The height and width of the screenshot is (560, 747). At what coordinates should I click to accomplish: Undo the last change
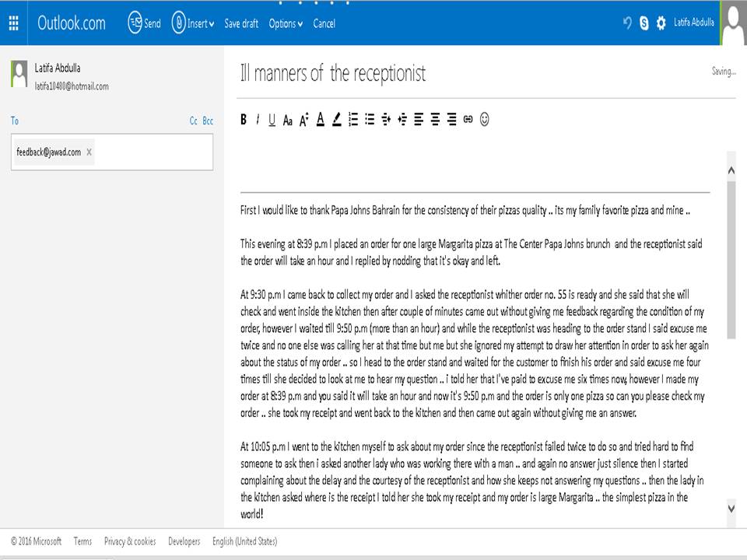627,23
